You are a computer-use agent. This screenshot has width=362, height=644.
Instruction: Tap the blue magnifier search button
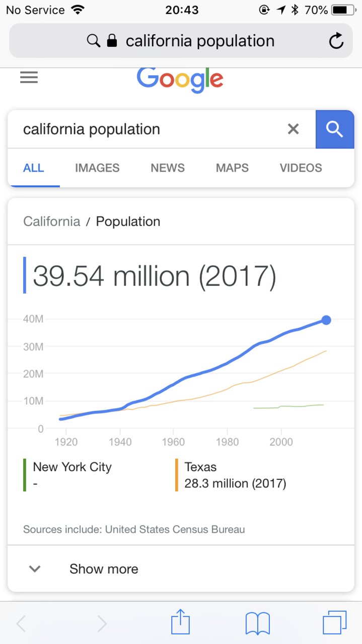point(334,129)
